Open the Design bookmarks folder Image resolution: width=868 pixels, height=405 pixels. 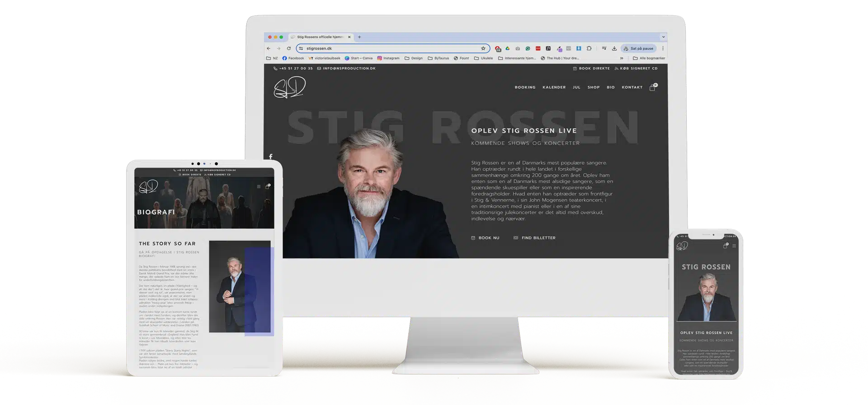[414, 58]
